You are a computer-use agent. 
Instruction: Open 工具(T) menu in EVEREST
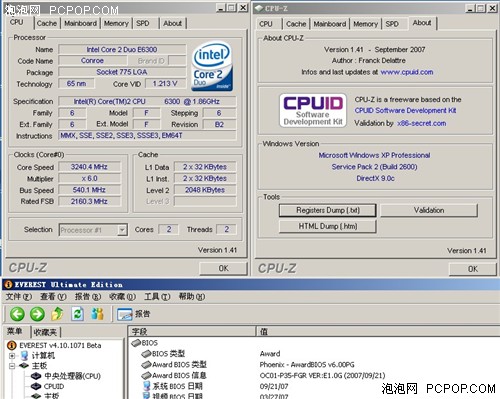(157, 296)
